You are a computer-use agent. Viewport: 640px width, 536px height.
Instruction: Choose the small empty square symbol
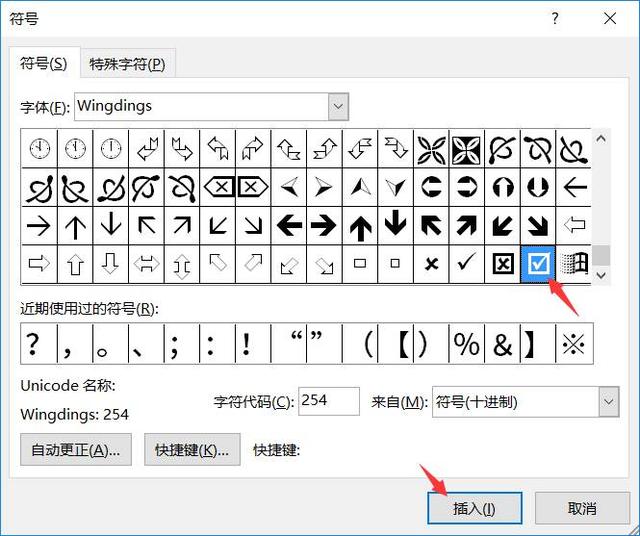[x=396, y=264]
